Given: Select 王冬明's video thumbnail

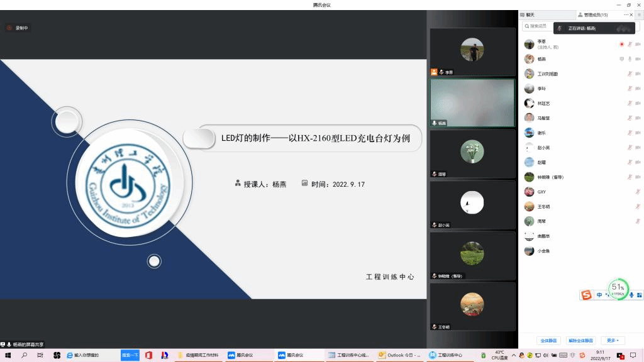Looking at the screenshot, I should pos(472,307).
